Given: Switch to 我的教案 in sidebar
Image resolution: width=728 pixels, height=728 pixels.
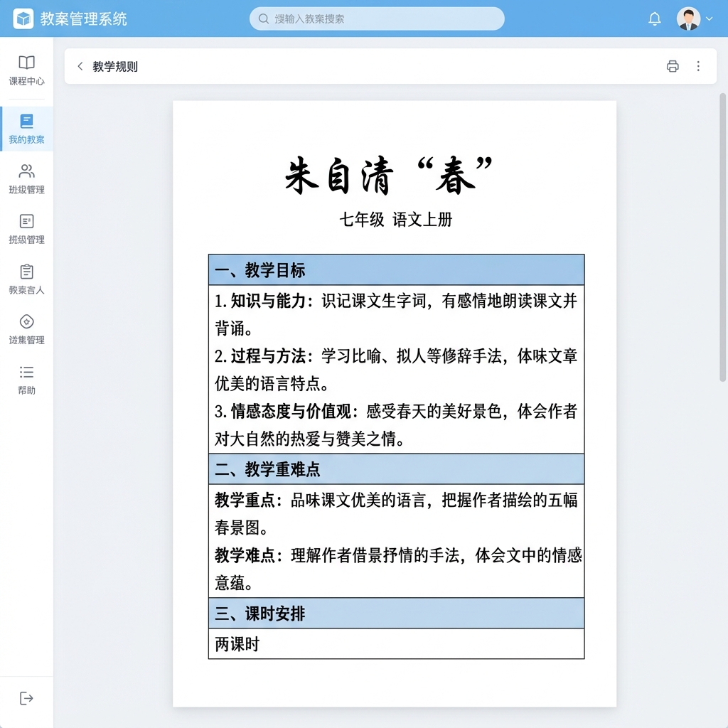Looking at the screenshot, I should click(26, 129).
